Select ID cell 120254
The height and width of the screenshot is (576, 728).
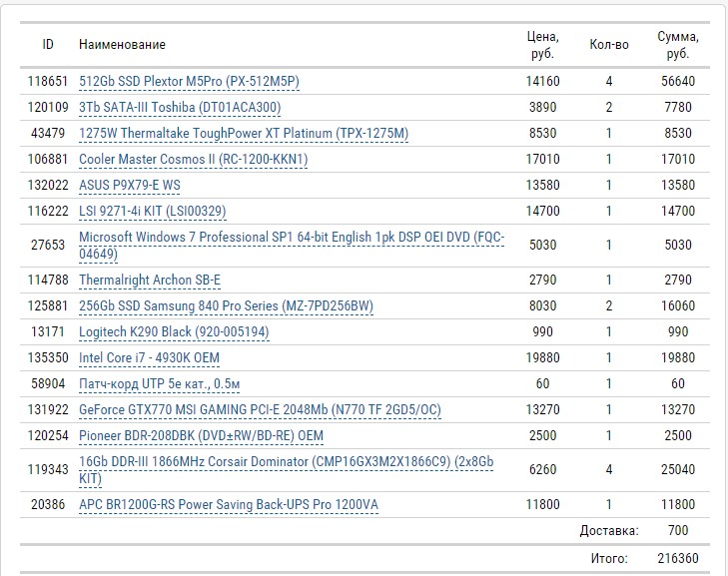click(x=48, y=436)
